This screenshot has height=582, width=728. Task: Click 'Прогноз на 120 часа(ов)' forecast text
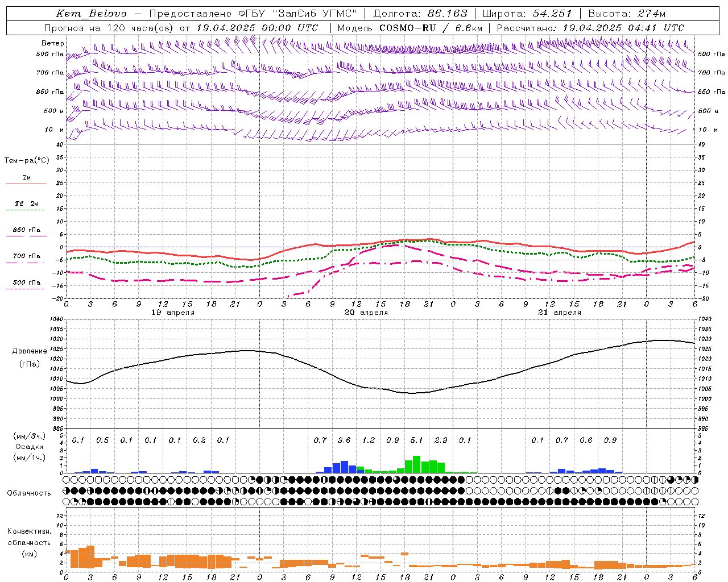click(x=109, y=28)
